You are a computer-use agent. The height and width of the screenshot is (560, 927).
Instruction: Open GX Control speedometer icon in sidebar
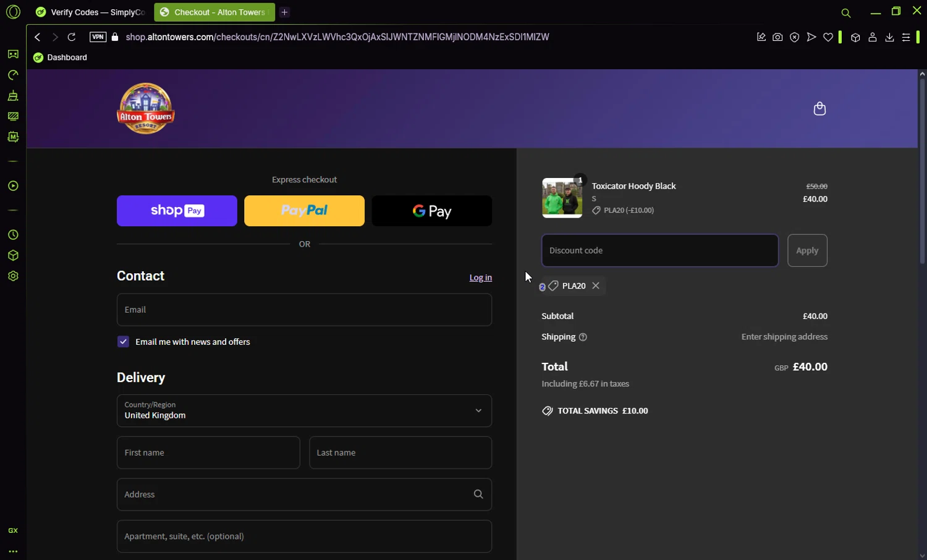(x=13, y=75)
